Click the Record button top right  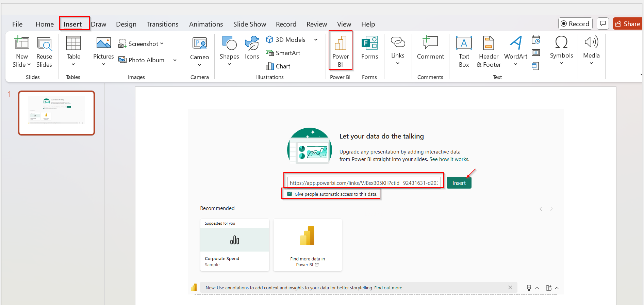coord(575,23)
